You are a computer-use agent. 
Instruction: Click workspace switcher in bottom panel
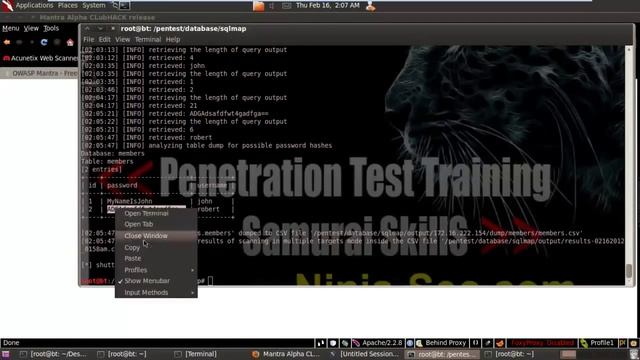(x=568, y=354)
